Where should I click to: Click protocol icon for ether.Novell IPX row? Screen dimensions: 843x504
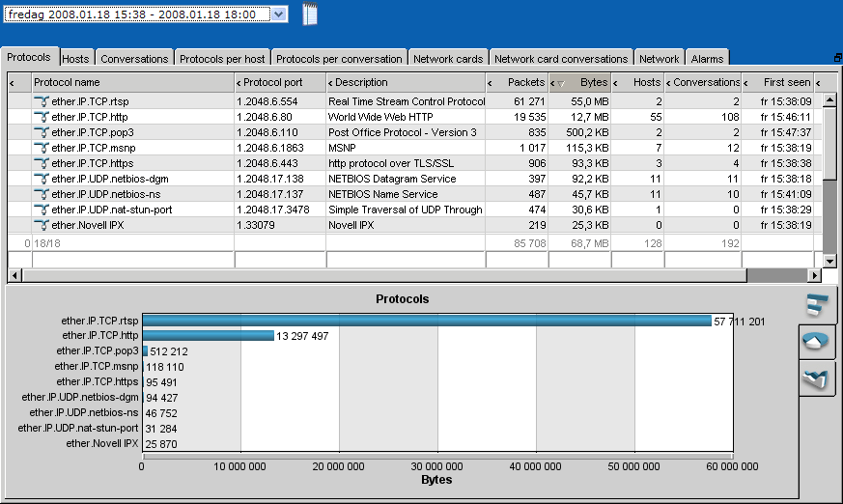pyautogui.click(x=42, y=225)
